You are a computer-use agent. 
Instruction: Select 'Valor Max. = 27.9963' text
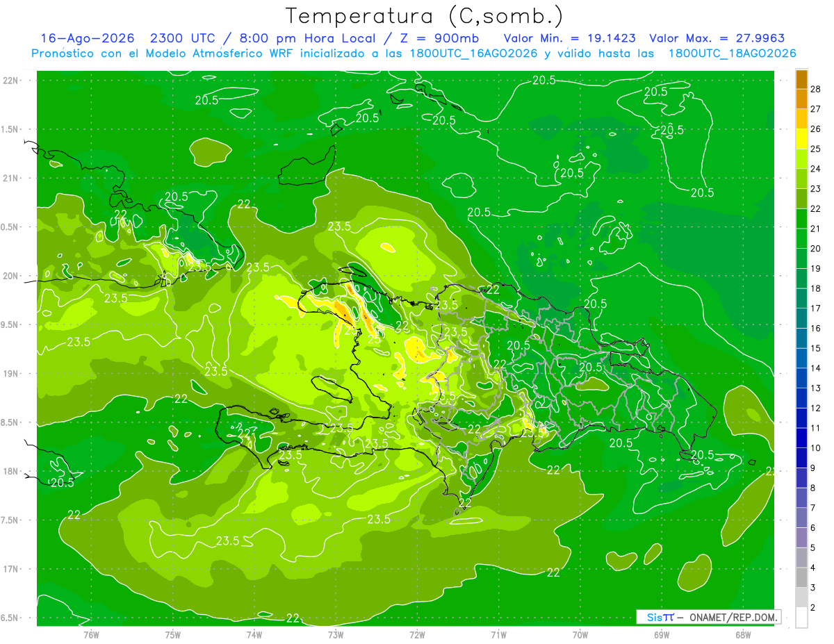[x=717, y=38]
